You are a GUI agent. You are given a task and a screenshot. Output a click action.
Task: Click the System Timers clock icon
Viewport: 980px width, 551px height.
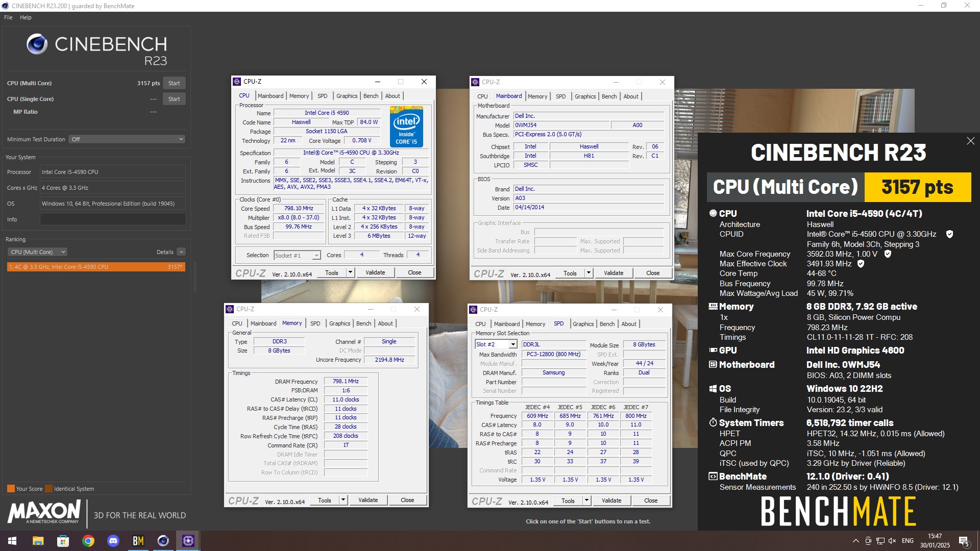[x=713, y=423]
